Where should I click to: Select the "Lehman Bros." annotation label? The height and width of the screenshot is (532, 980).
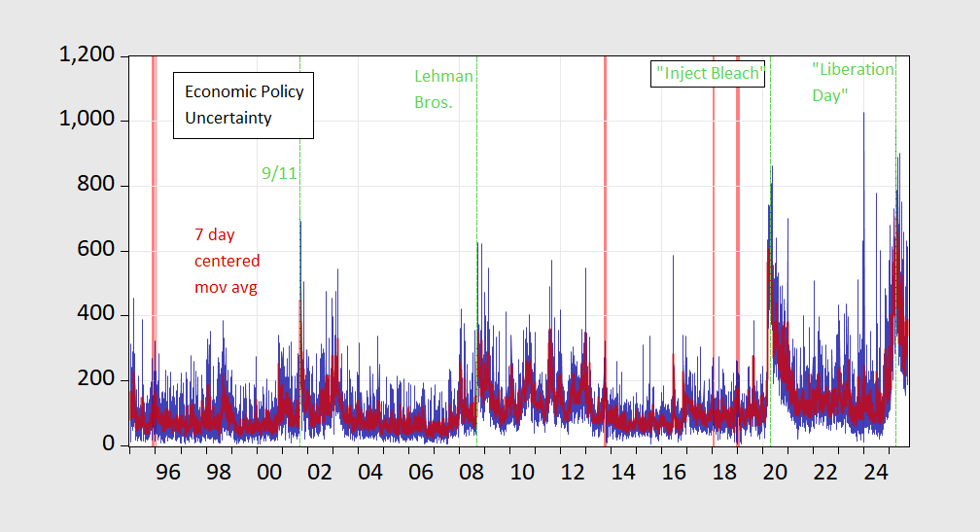coord(443,89)
